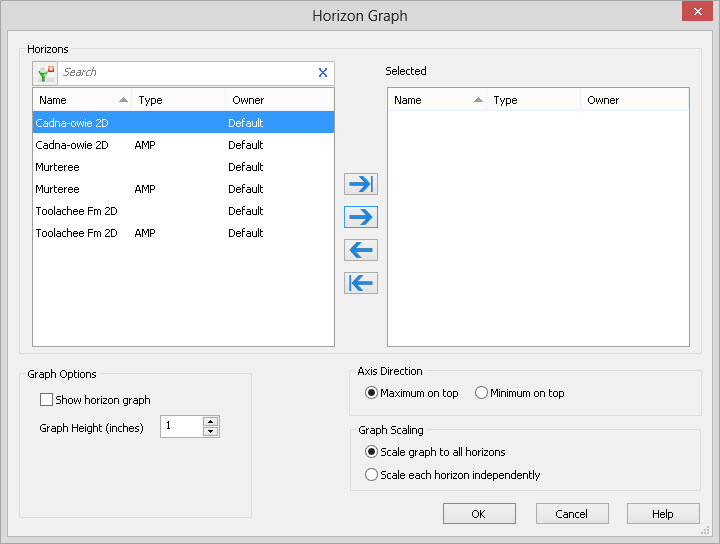Click the remove selected horizon left arrow
Viewport: 720px width, 544px height.
click(x=361, y=250)
